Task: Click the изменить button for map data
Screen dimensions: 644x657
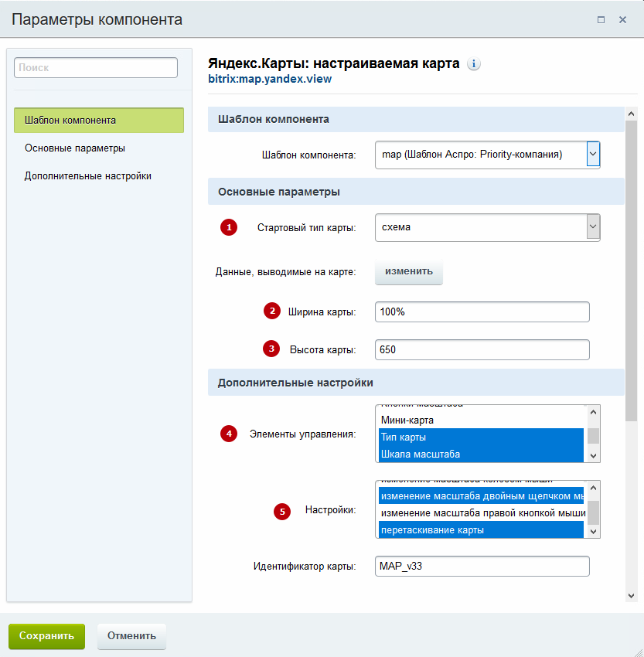Action: [408, 271]
